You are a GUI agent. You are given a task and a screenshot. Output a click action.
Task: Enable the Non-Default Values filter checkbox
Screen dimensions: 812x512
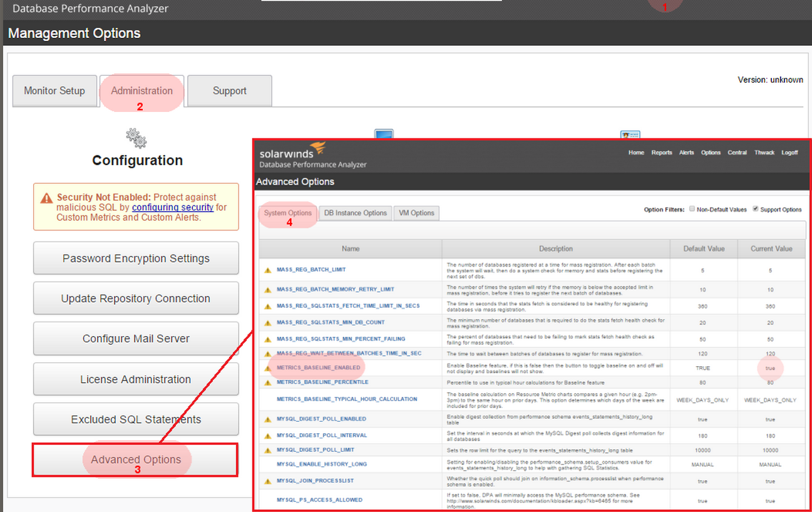click(x=692, y=209)
